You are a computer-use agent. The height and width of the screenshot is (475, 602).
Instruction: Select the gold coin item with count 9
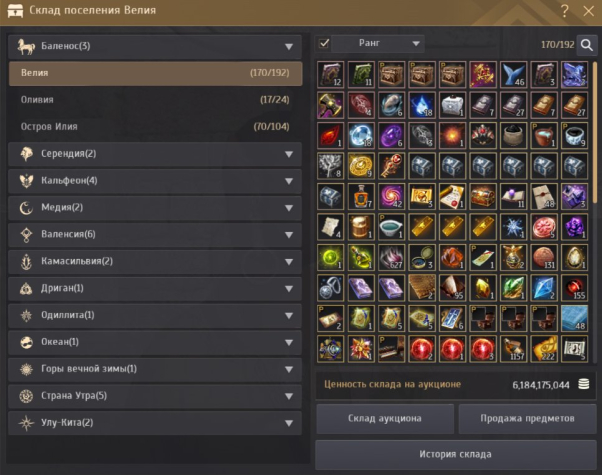[361, 166]
